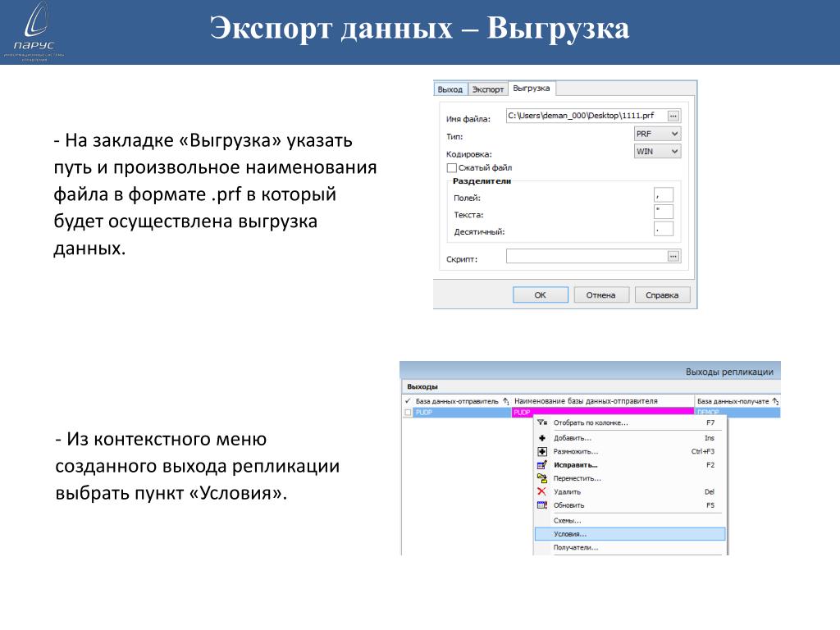
Task: Choose Схемы in the context menu
Action: [x=630, y=521]
